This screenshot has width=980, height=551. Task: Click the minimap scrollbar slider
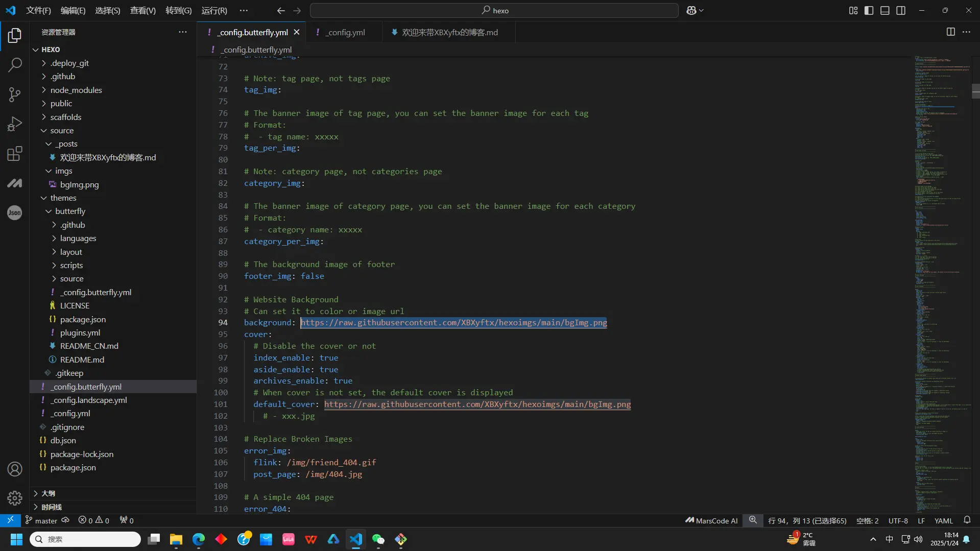coord(975,91)
